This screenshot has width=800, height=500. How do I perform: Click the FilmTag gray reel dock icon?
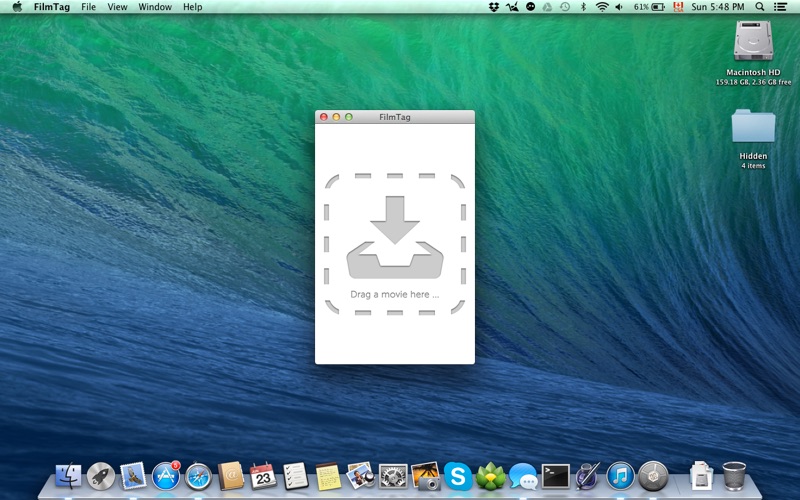pyautogui.click(x=653, y=476)
